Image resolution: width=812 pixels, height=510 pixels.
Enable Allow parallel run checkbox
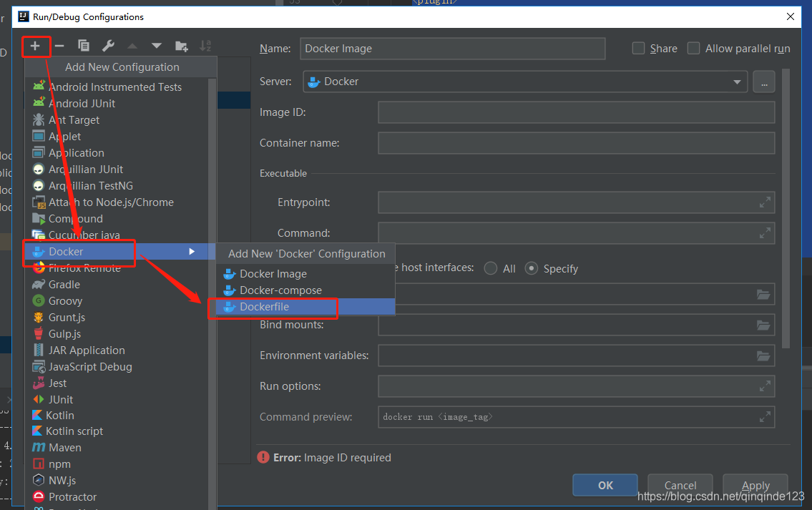(693, 49)
